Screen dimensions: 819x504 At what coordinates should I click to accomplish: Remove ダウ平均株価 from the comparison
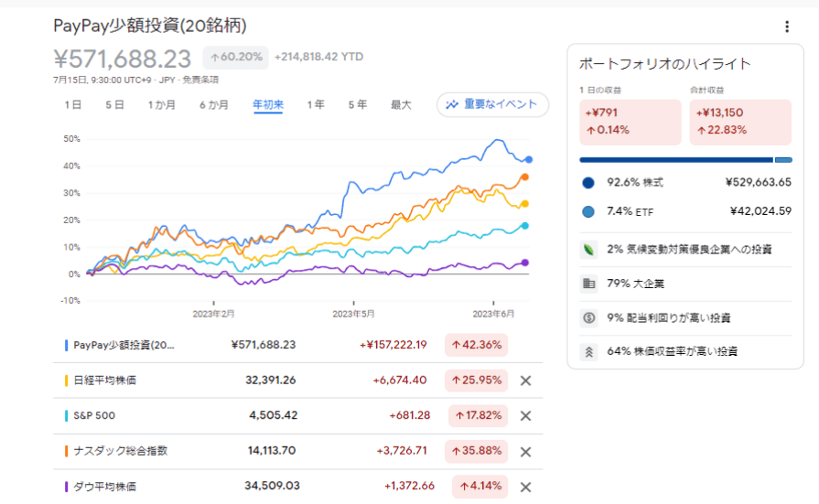pos(525,487)
